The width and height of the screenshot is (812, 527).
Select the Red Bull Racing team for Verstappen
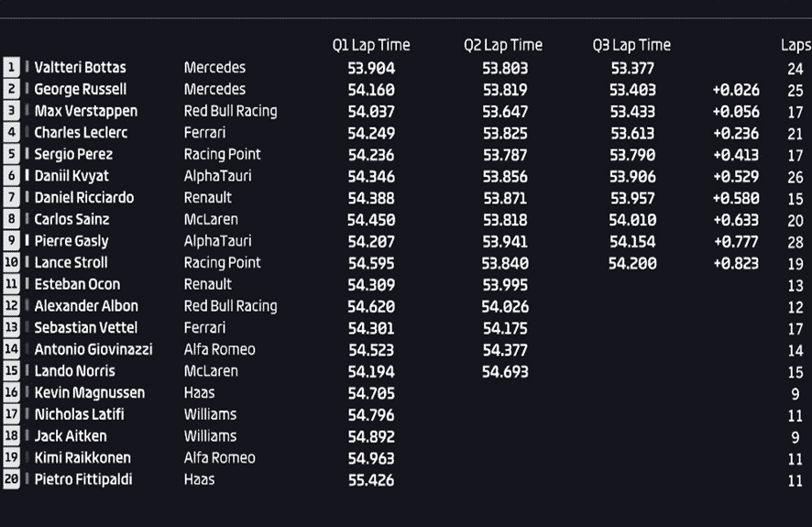(x=230, y=111)
